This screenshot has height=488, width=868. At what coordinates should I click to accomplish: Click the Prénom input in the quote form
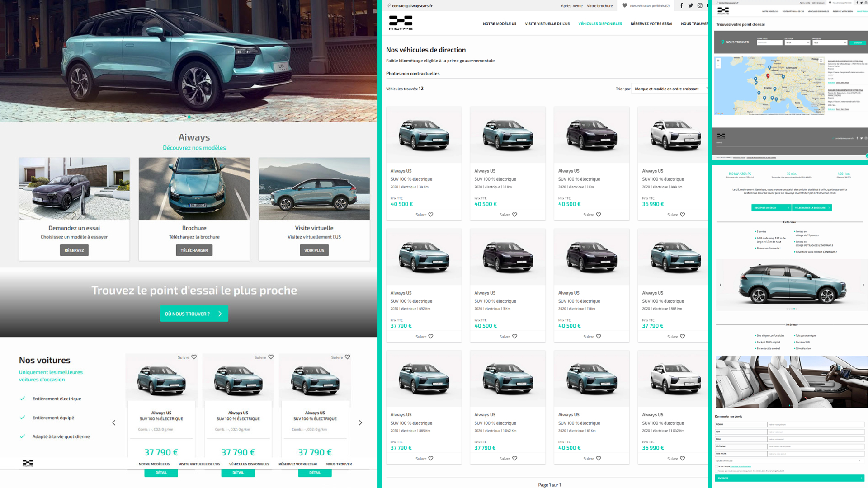[x=816, y=425]
